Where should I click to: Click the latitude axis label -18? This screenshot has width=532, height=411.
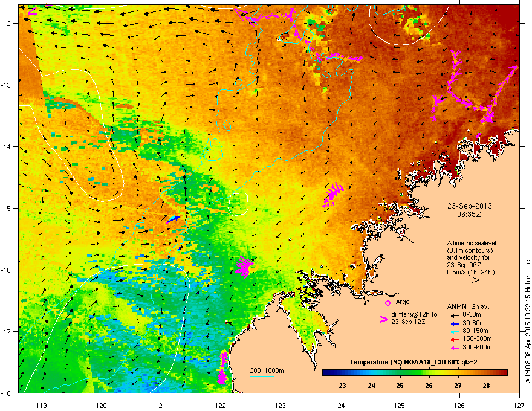7,393
